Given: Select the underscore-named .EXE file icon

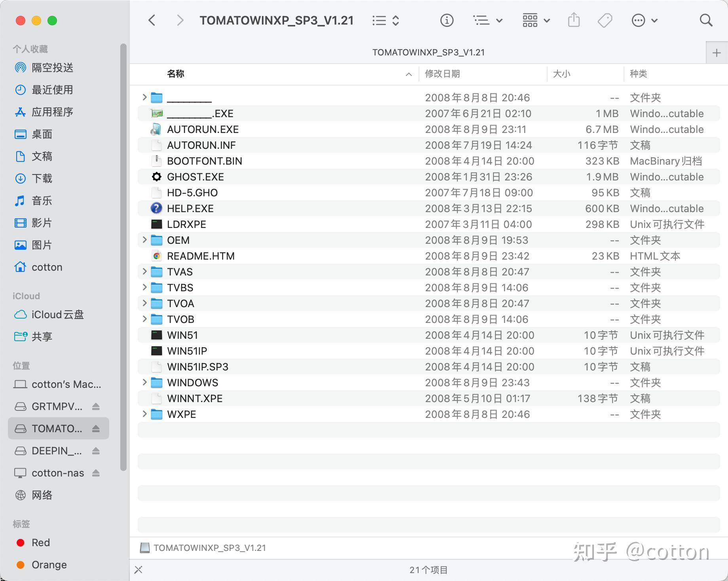Looking at the screenshot, I should (x=157, y=114).
